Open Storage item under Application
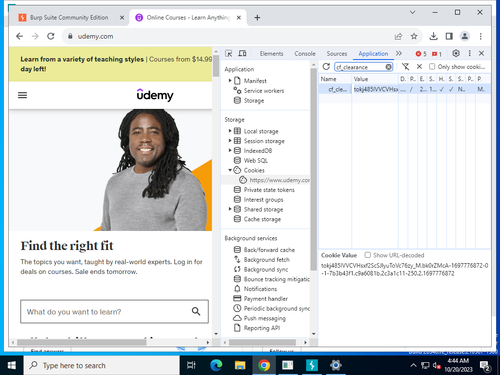The image size is (500, 375). tap(254, 100)
